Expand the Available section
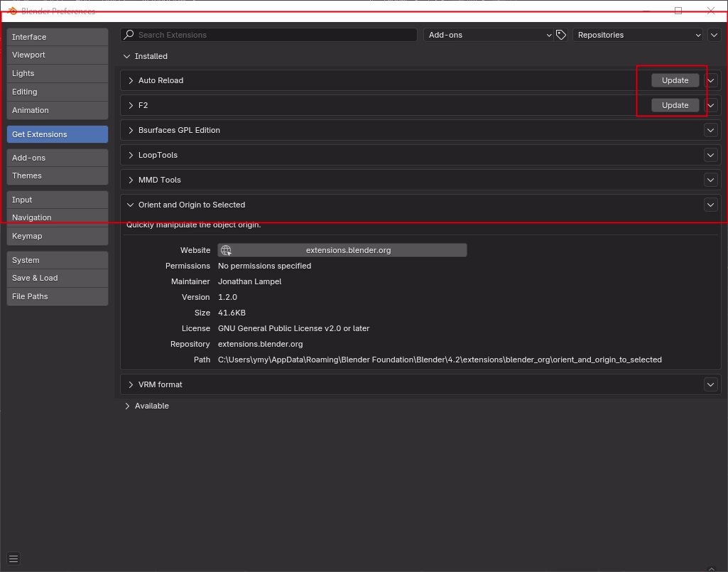 [126, 406]
